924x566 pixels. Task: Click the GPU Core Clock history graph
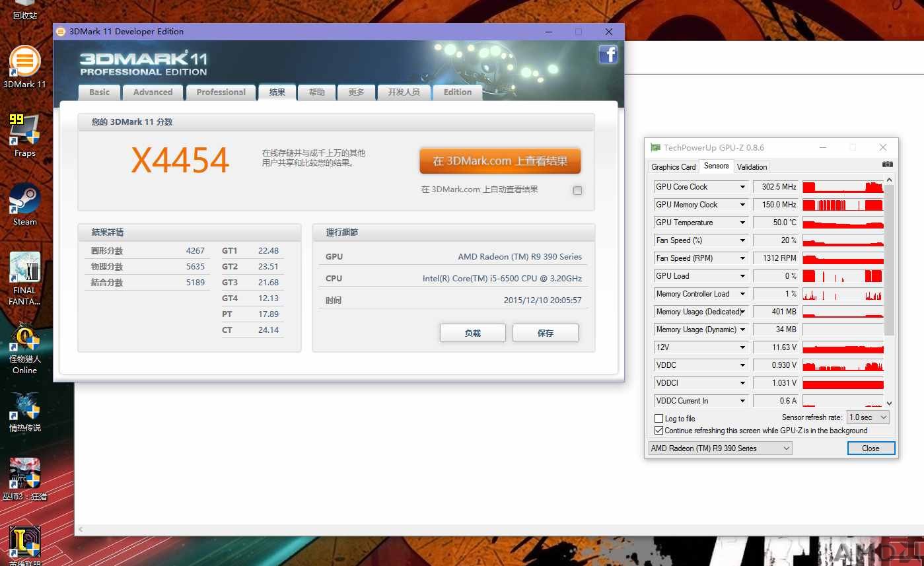(x=843, y=187)
